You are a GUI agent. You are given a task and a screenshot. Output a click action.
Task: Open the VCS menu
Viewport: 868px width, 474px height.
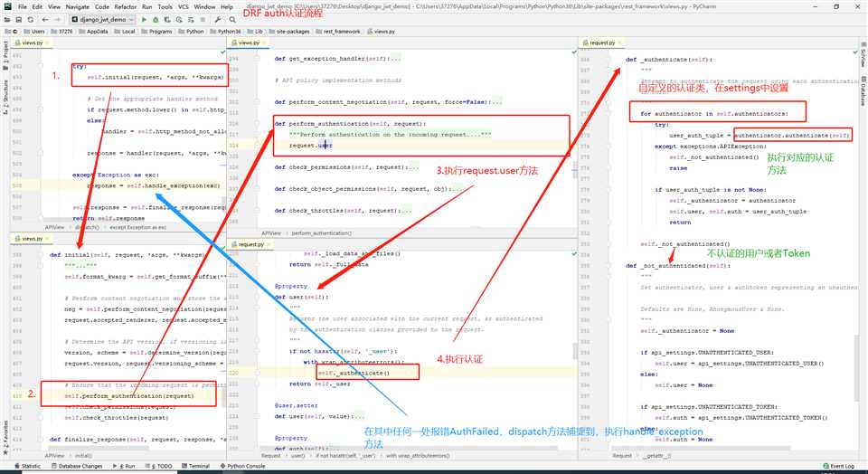coord(184,6)
